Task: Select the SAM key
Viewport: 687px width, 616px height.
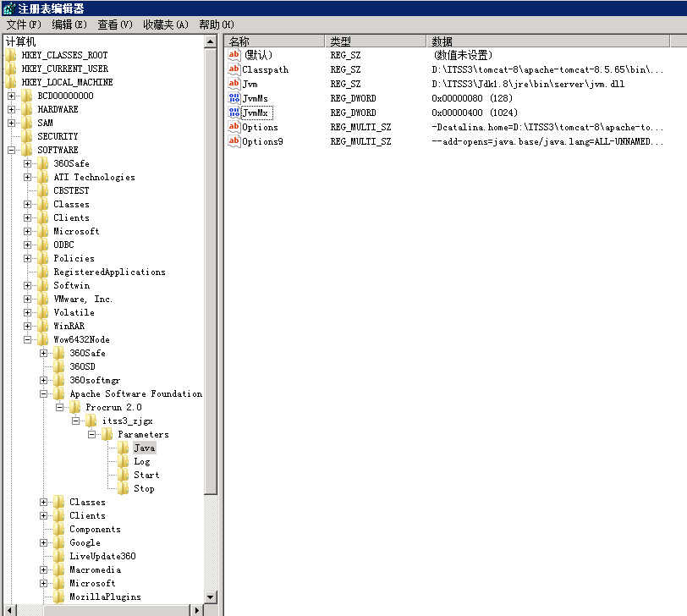Action: [x=45, y=123]
